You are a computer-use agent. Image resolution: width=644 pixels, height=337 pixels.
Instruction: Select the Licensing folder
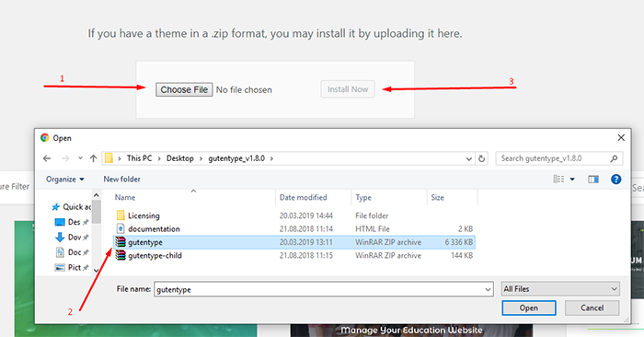click(x=294, y=215)
